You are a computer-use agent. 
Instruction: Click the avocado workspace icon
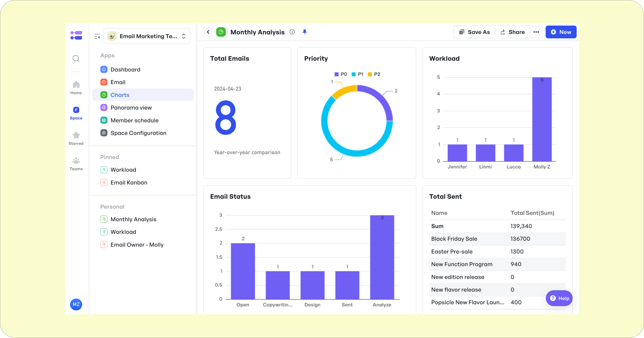pos(112,36)
